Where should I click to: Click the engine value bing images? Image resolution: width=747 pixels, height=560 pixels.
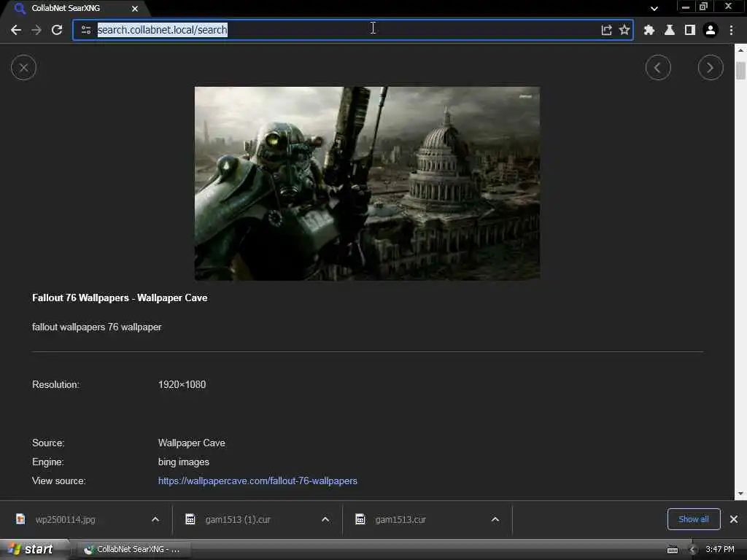point(183,462)
